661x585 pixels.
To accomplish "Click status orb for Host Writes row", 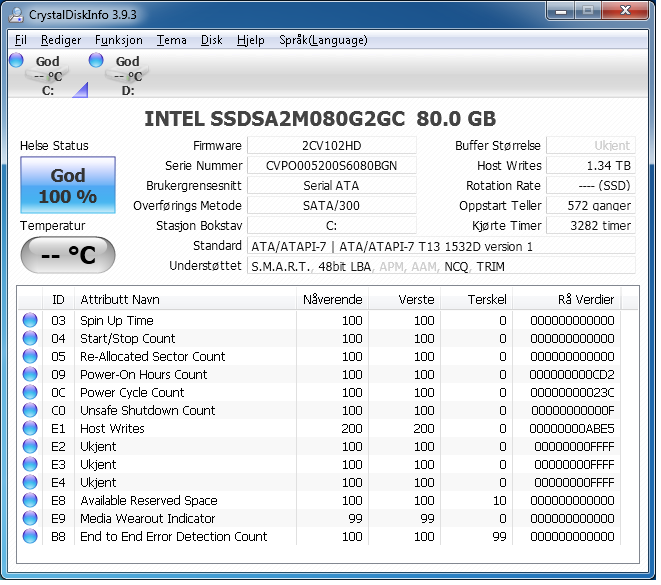I will (x=30, y=428).
